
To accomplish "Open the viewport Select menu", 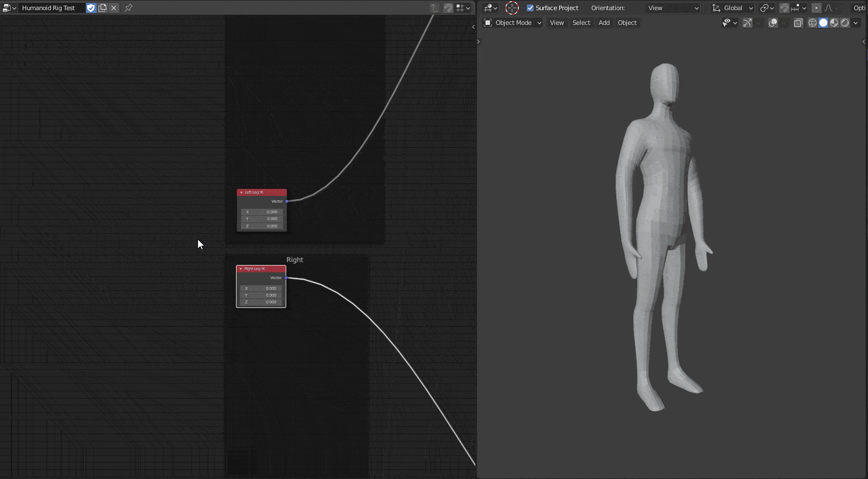I will click(581, 23).
